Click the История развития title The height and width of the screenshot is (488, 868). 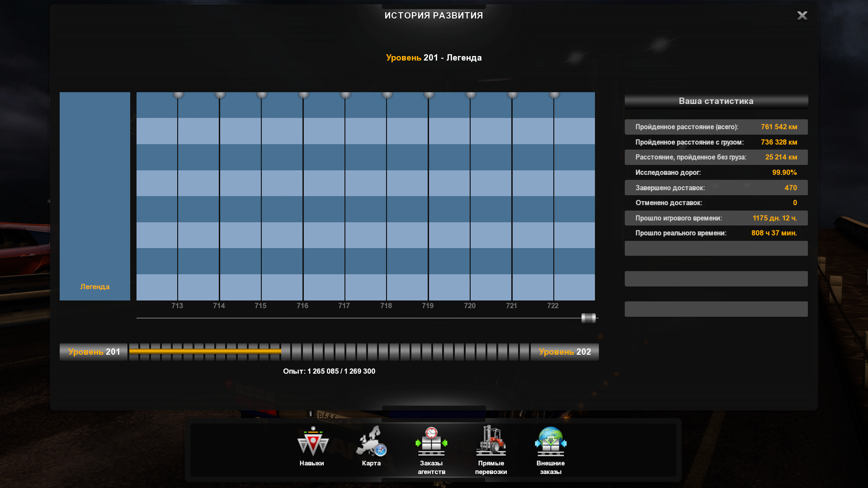click(434, 16)
